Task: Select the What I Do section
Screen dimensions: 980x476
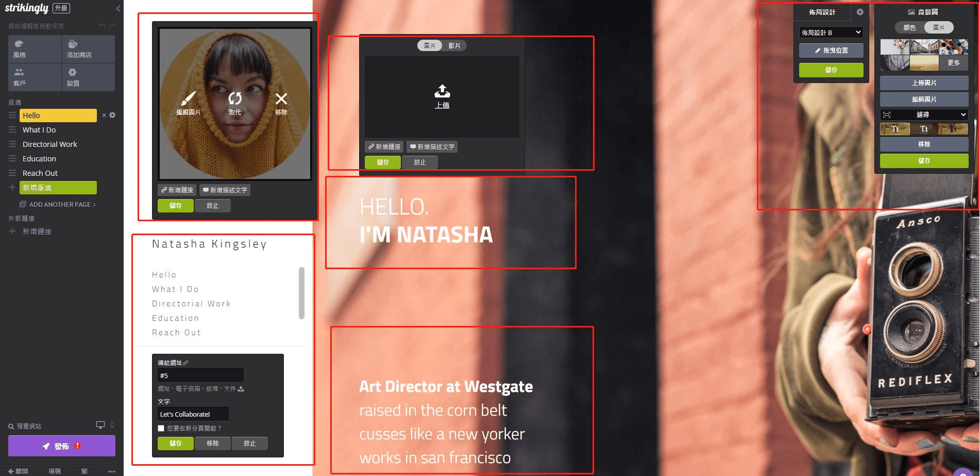Action: tap(39, 130)
